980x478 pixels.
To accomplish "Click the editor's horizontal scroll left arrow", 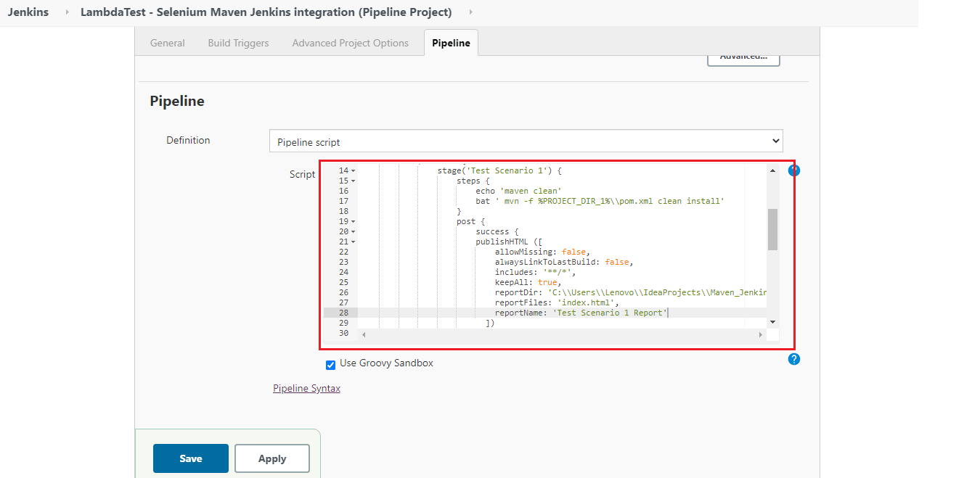I will 364,334.
